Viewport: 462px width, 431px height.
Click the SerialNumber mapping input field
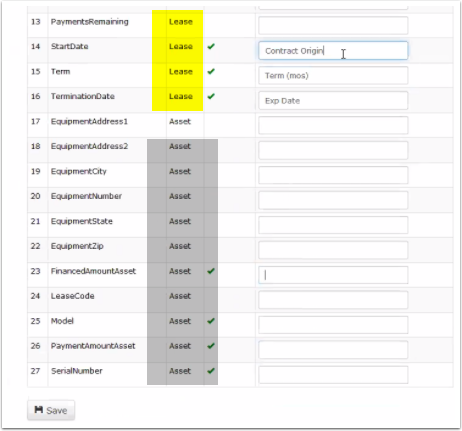pyautogui.click(x=333, y=375)
